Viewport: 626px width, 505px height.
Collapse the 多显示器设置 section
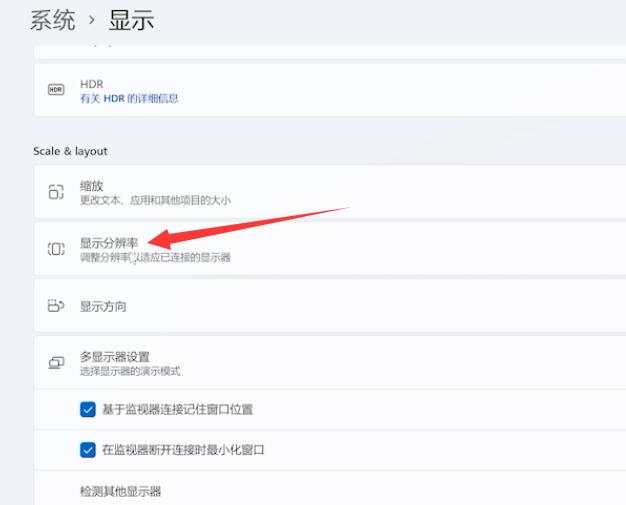coord(330,363)
